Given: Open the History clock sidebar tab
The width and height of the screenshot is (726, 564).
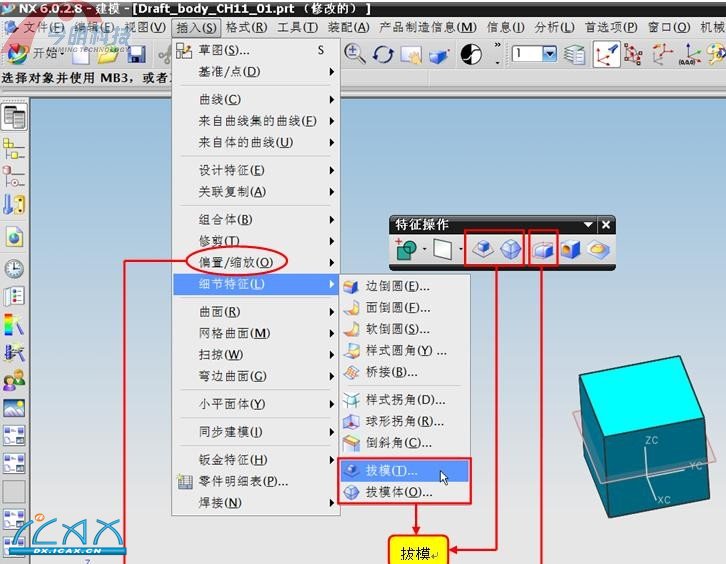Looking at the screenshot, I should (14, 269).
